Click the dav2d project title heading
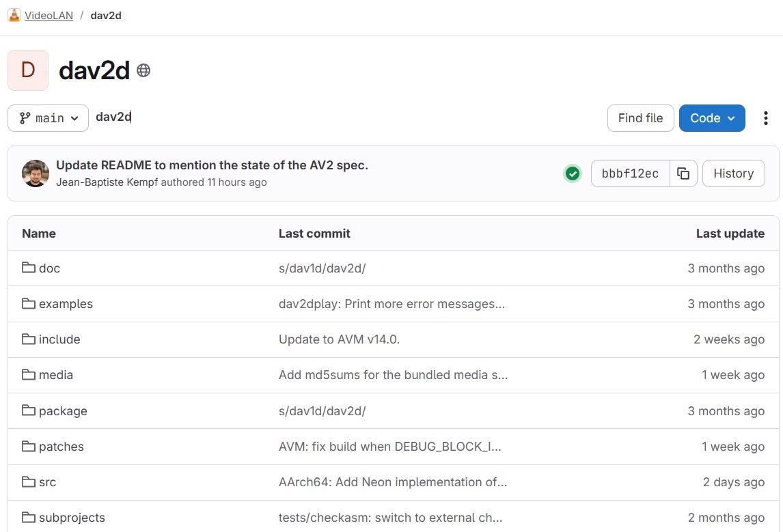This screenshot has width=783, height=532. point(94,70)
